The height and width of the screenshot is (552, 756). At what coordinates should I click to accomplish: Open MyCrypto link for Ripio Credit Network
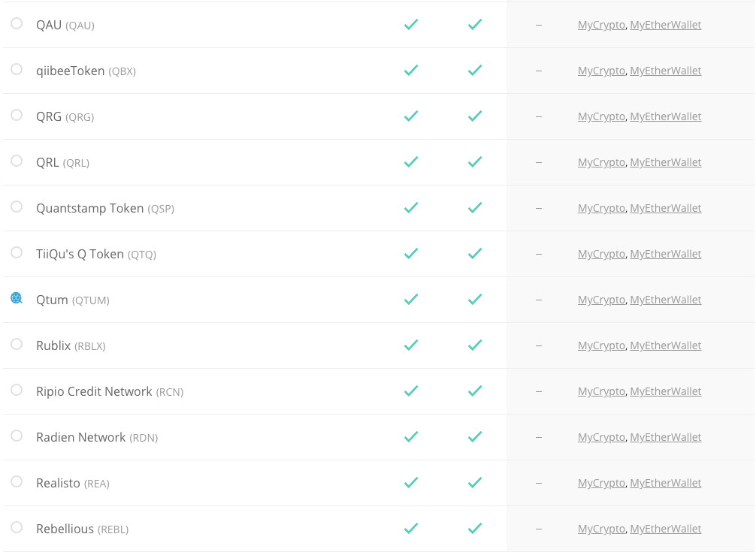pyautogui.click(x=601, y=391)
